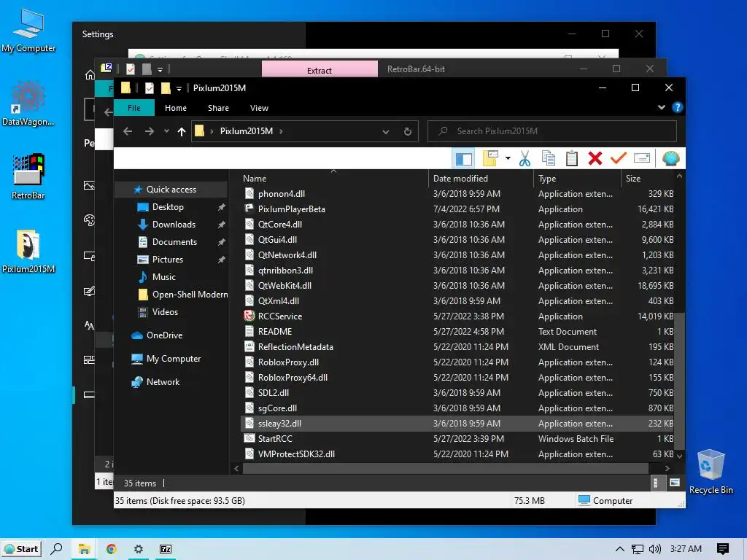This screenshot has height=560, width=747.
Task: Show hidden system tray icons
Action: click(620, 549)
